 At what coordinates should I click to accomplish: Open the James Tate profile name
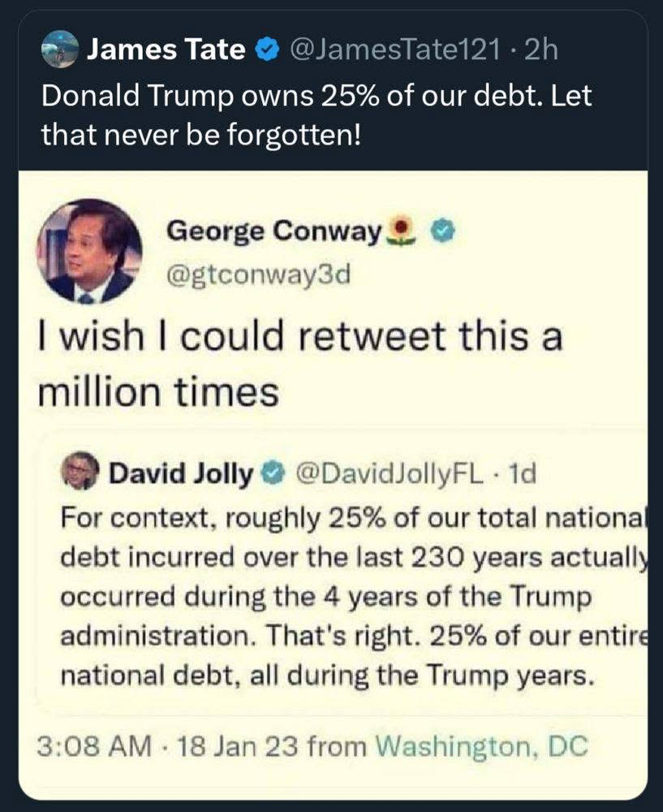166,51
